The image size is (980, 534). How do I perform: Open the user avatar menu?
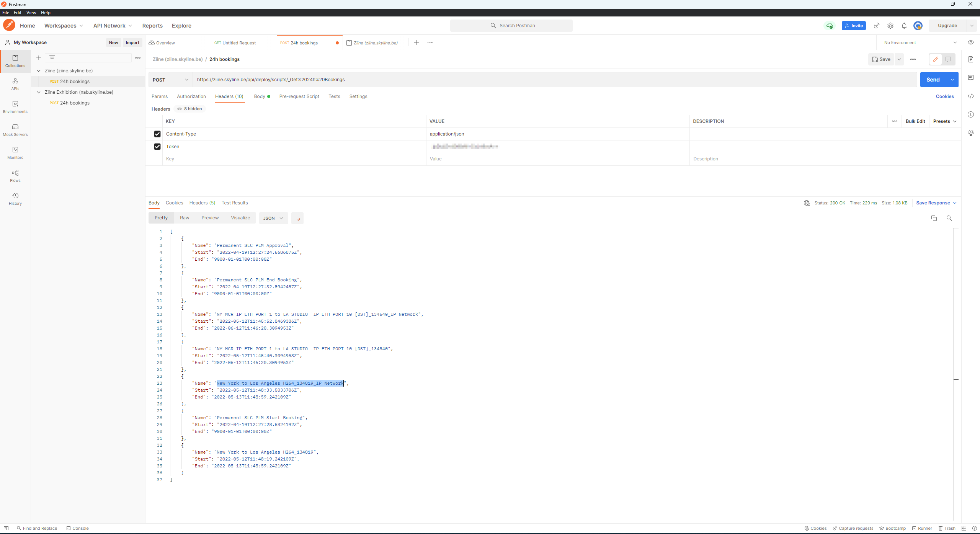[918, 26]
